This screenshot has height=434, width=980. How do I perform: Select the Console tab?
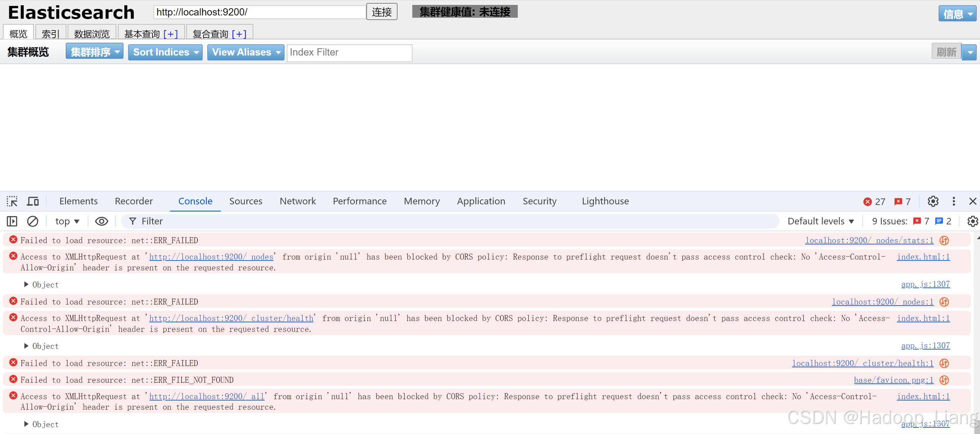click(195, 201)
